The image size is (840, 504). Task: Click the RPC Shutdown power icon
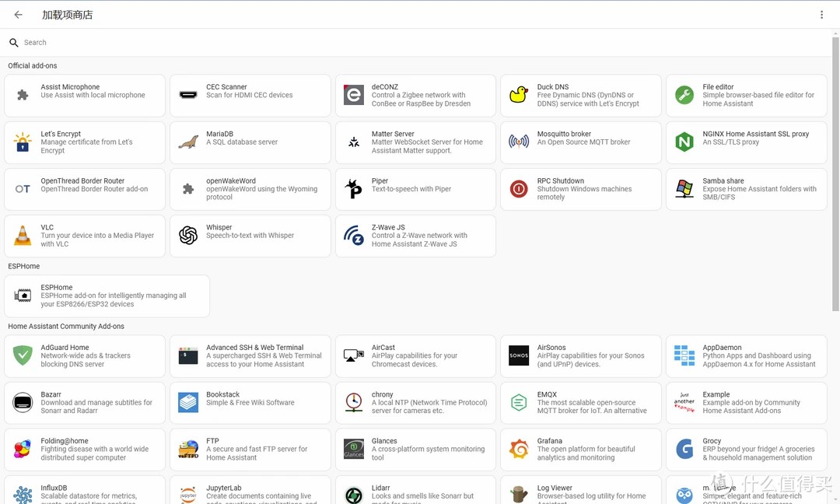(519, 189)
